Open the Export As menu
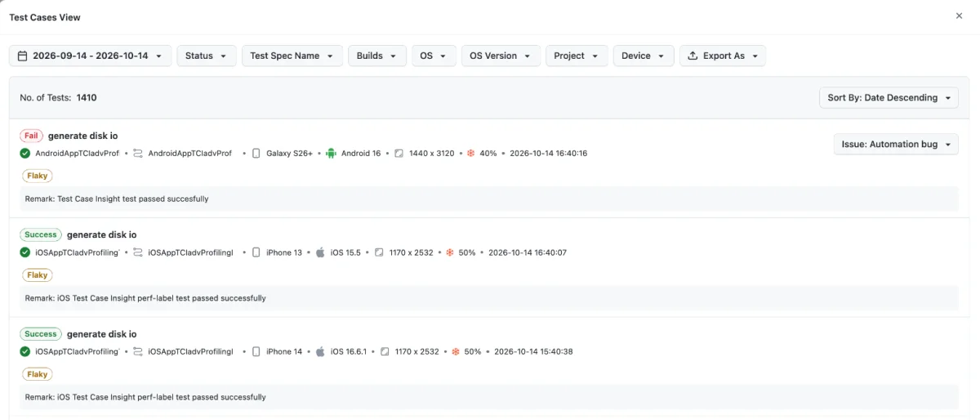 pyautogui.click(x=723, y=56)
